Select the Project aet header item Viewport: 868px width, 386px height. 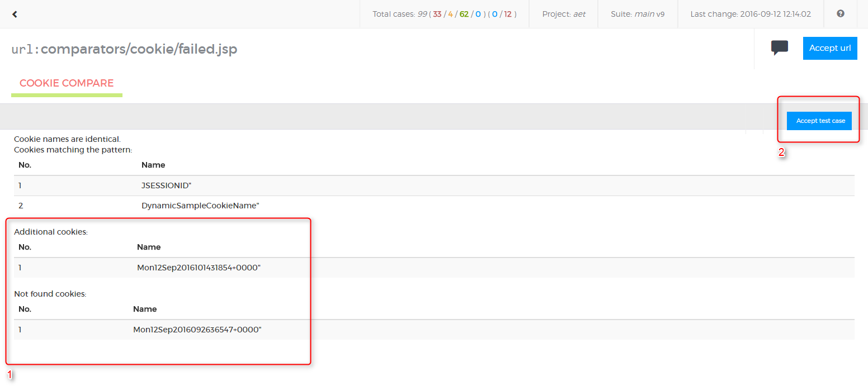point(563,14)
